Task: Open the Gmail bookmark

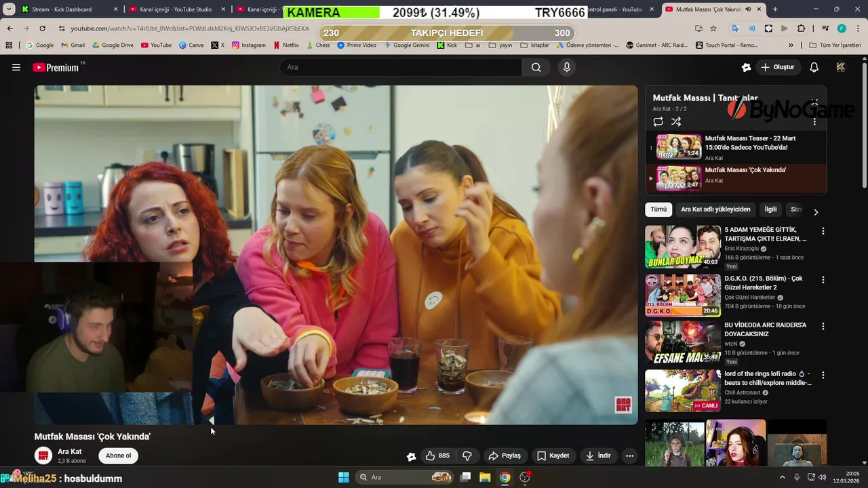Action: (x=73, y=45)
